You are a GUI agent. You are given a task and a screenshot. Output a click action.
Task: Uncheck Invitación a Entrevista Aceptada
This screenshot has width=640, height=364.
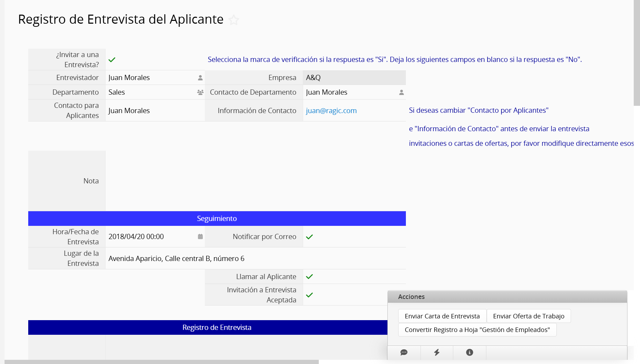[x=309, y=295]
